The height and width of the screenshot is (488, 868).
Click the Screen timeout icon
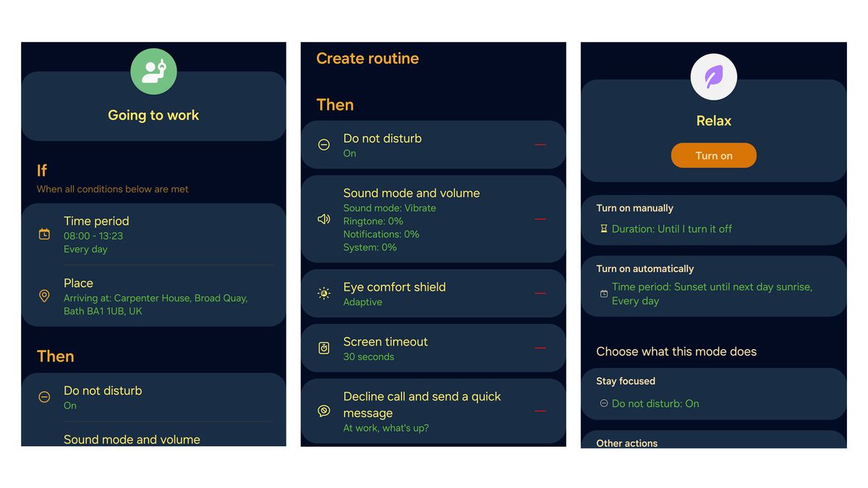324,348
